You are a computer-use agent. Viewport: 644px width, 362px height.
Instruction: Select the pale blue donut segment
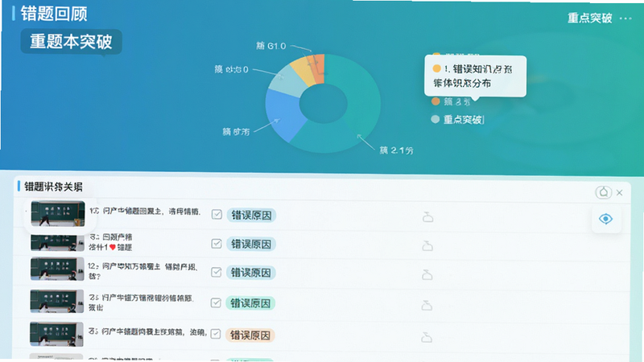point(288,81)
